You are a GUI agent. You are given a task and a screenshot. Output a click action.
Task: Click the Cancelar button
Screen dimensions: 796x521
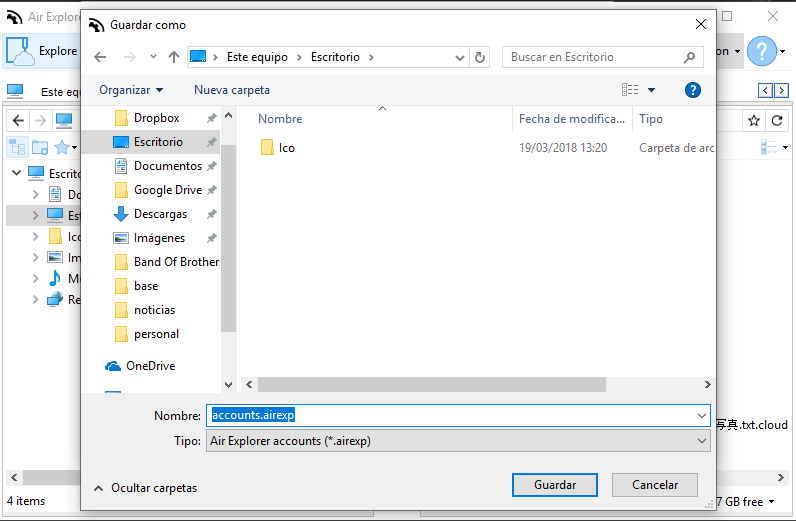(x=655, y=485)
